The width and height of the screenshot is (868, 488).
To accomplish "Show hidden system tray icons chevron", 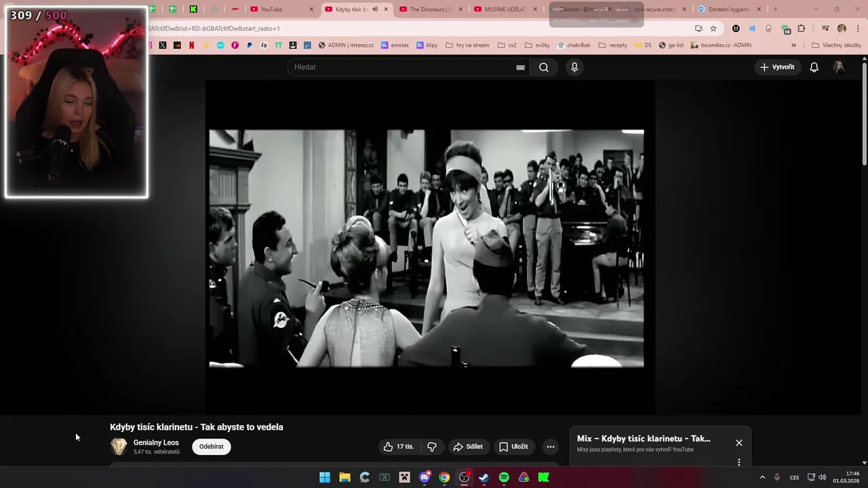I will [762, 477].
